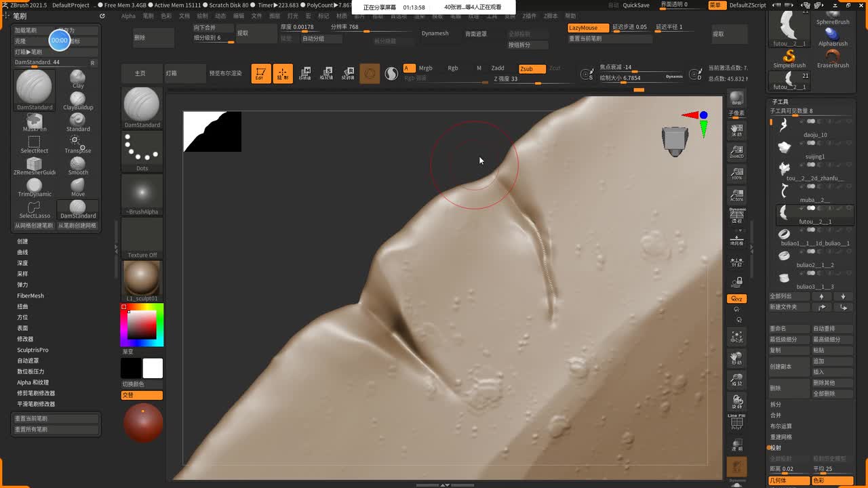Select the Smooth brush
868x488 pixels.
(x=78, y=165)
